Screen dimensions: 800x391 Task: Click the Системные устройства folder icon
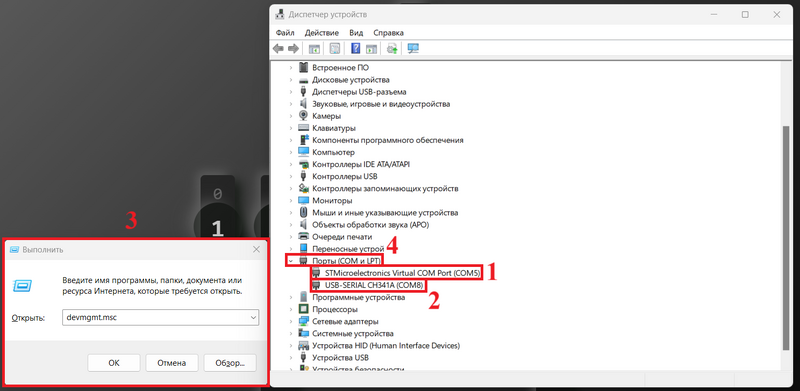click(304, 333)
